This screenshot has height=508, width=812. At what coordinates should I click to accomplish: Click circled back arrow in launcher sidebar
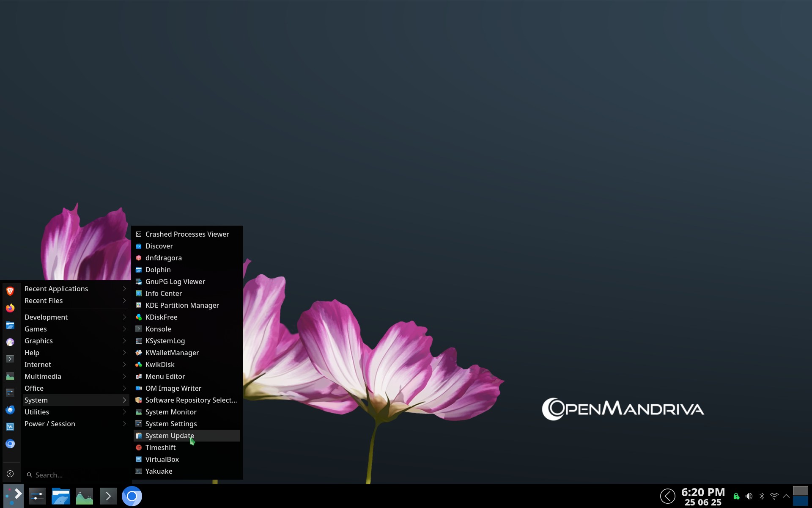tap(10, 474)
